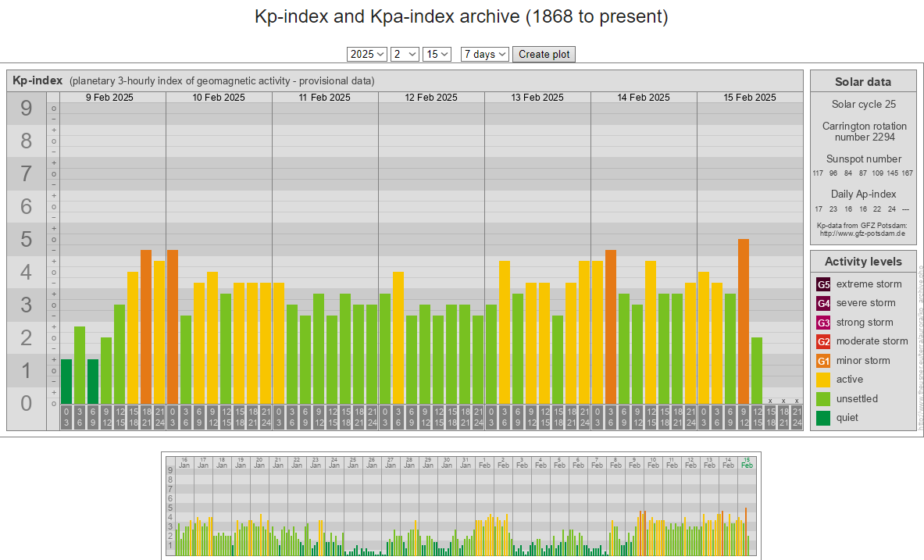
Task: Click the tallest orange bar on 15 Feb
Action: [744, 320]
